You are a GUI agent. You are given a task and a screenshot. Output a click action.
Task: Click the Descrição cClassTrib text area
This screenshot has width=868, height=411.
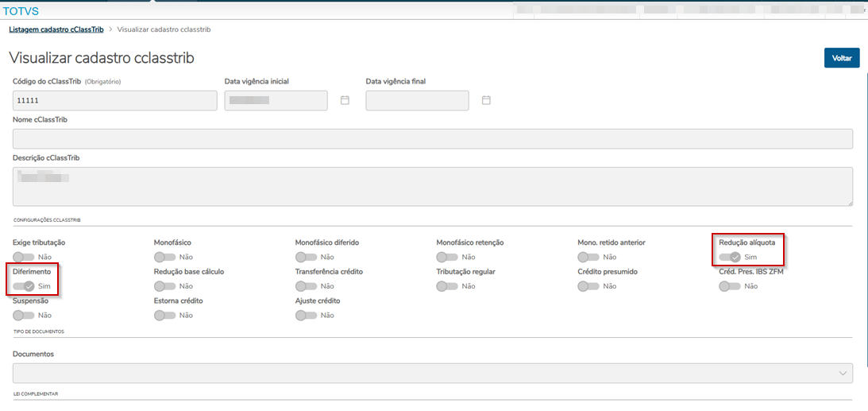[433, 187]
